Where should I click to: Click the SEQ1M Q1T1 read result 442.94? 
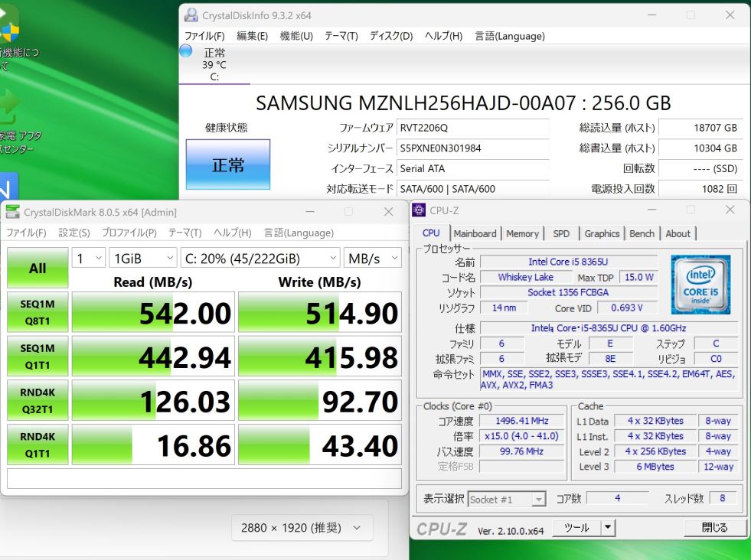pos(153,357)
